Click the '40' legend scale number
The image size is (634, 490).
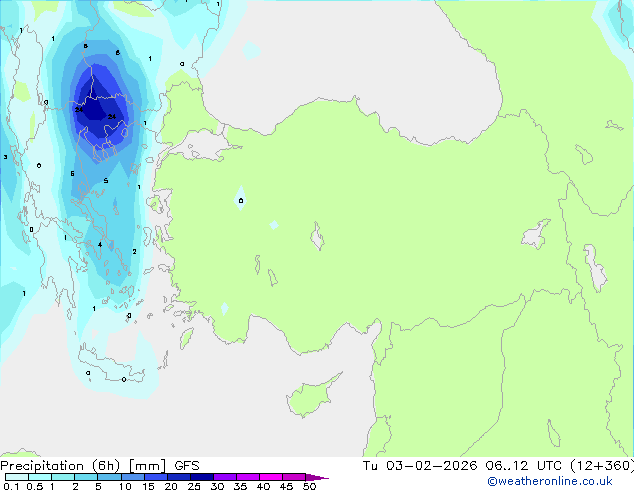263,486
